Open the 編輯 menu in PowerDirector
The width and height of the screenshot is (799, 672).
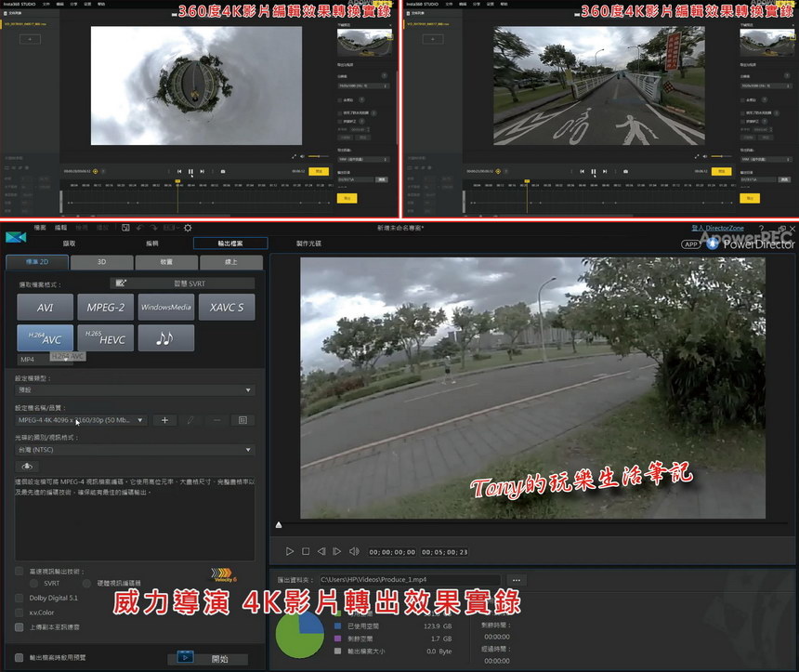[x=61, y=228]
